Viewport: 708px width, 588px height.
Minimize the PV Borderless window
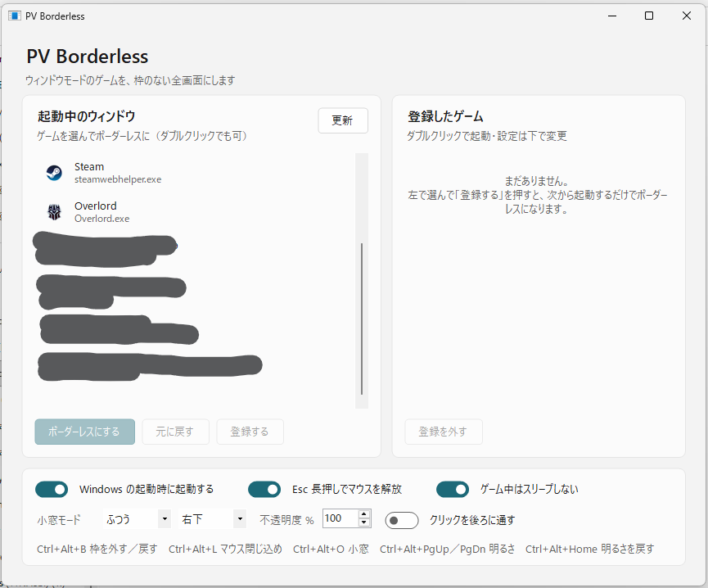click(x=612, y=16)
